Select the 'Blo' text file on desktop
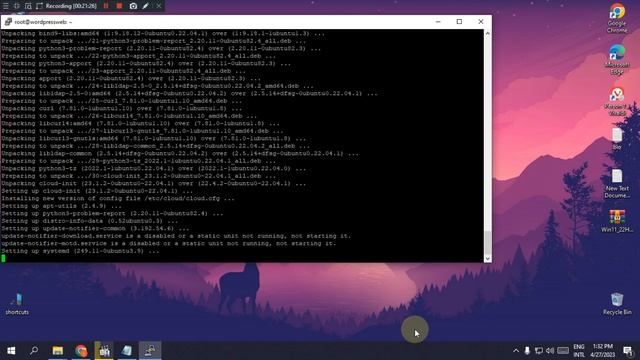The width and height of the screenshot is (640, 360). pos(617,139)
